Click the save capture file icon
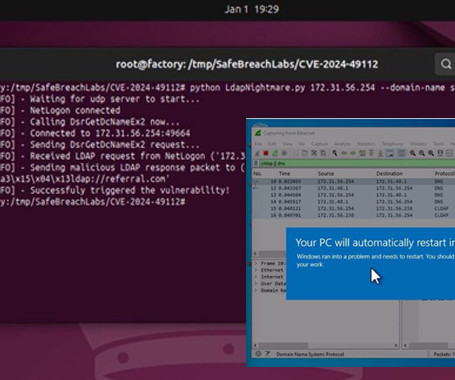This screenshot has width=455, height=380. pos(305,153)
